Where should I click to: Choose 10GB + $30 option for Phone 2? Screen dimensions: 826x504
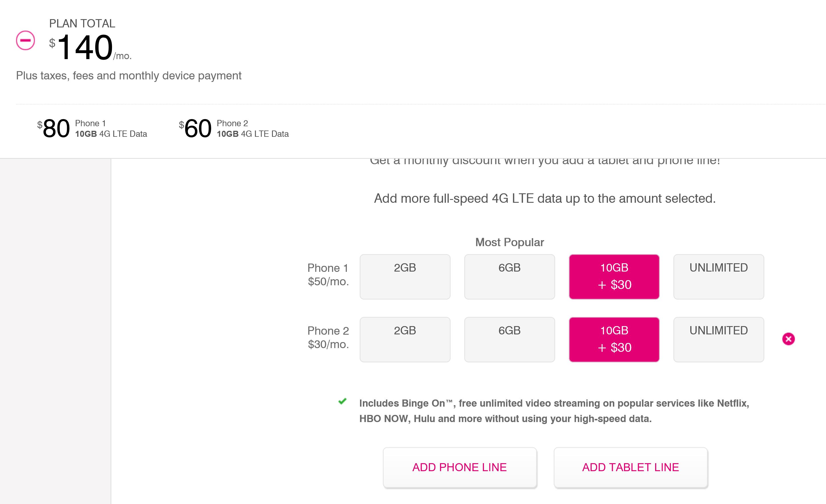click(614, 340)
